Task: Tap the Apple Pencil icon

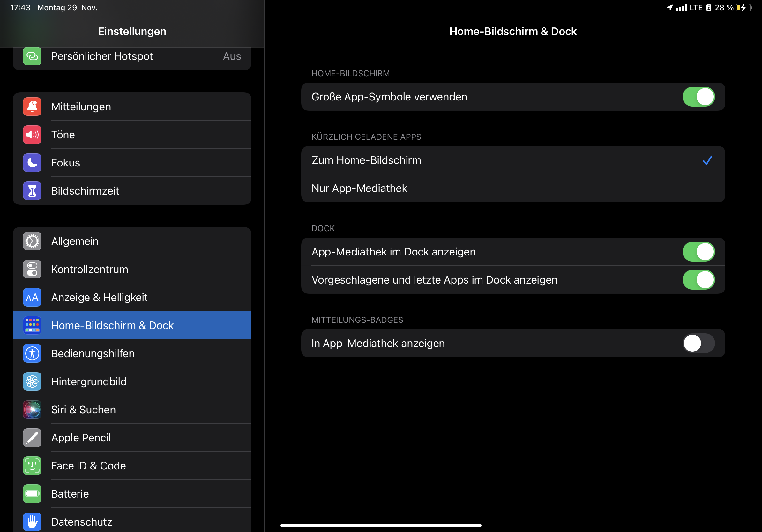Action: coord(32,438)
